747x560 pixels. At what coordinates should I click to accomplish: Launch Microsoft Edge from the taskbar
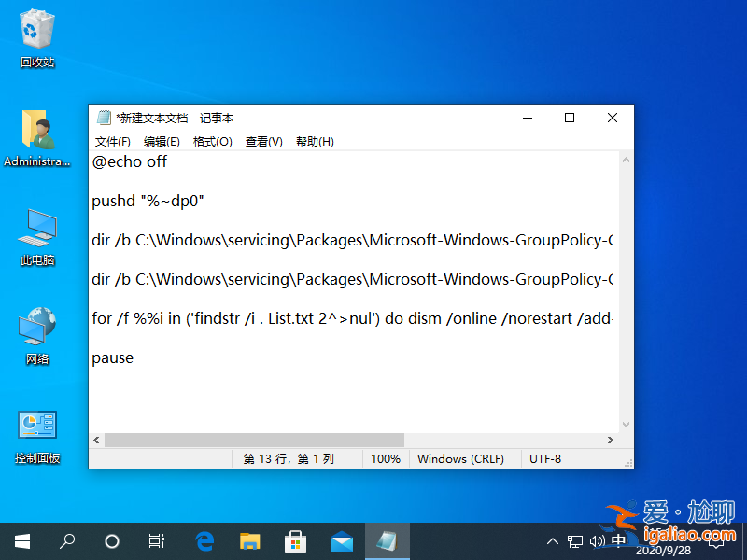pos(204,540)
